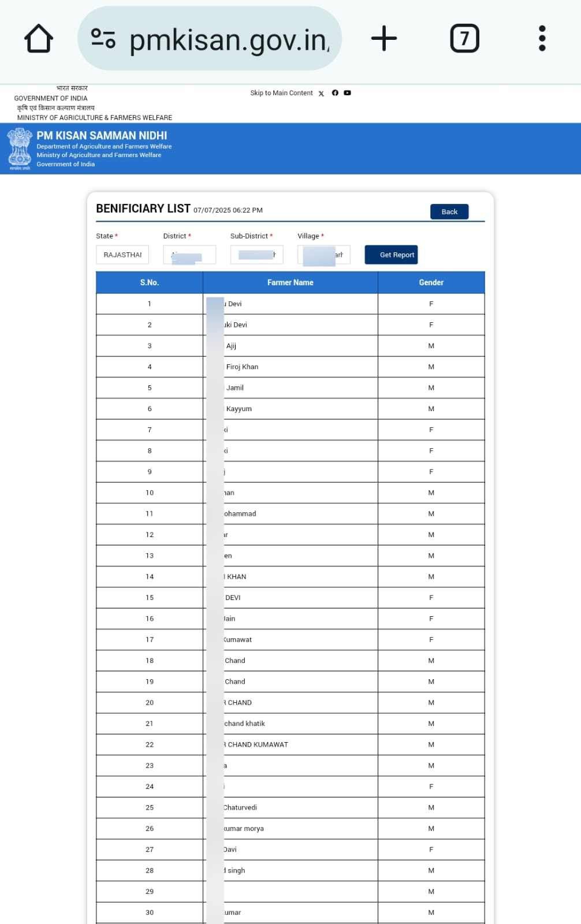Select the row for Firoj Khan

[290, 366]
